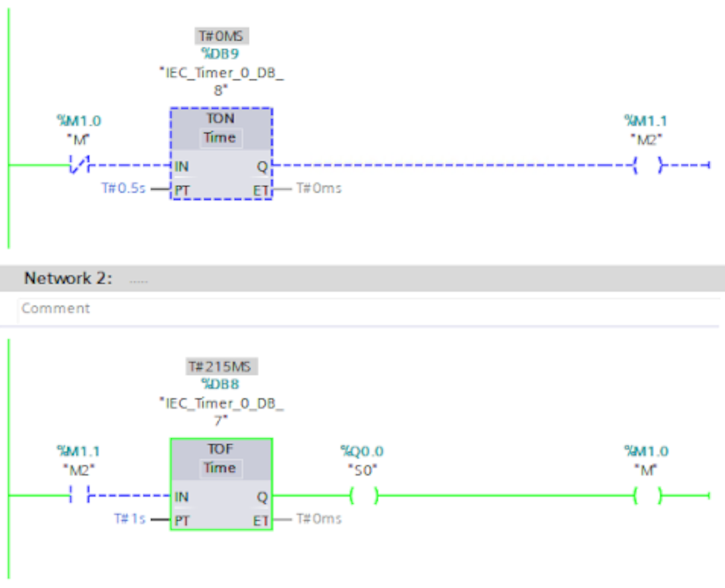Click the TON elapsed time T#0ms output
The width and height of the screenshot is (725, 588).
[x=318, y=188]
